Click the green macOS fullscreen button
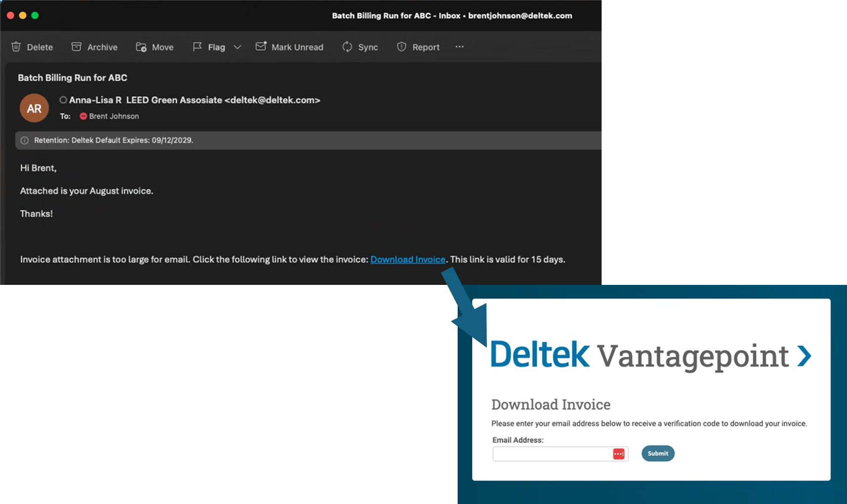Viewport: 847px width, 504px height. (x=35, y=15)
